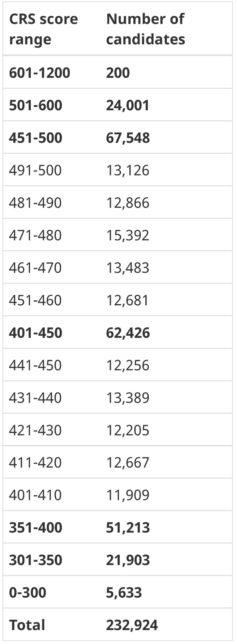Click the 11,909 candidates value
Image resolution: width=237 pixels, height=644 pixels.
pos(127,495)
